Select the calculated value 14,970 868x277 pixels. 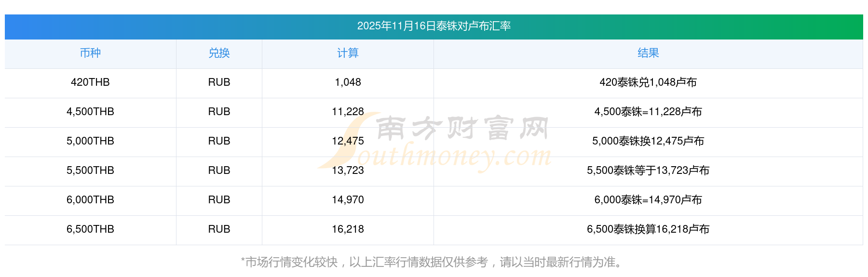pyautogui.click(x=348, y=200)
